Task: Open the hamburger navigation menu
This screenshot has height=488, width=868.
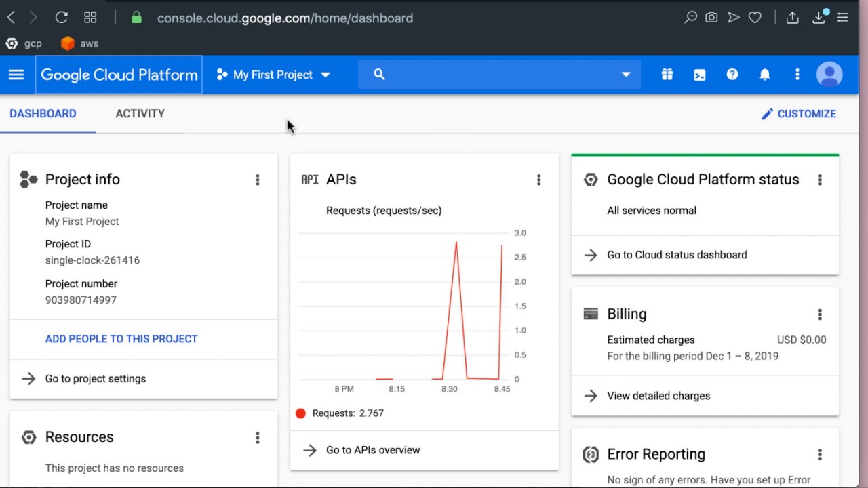Action: (16, 75)
